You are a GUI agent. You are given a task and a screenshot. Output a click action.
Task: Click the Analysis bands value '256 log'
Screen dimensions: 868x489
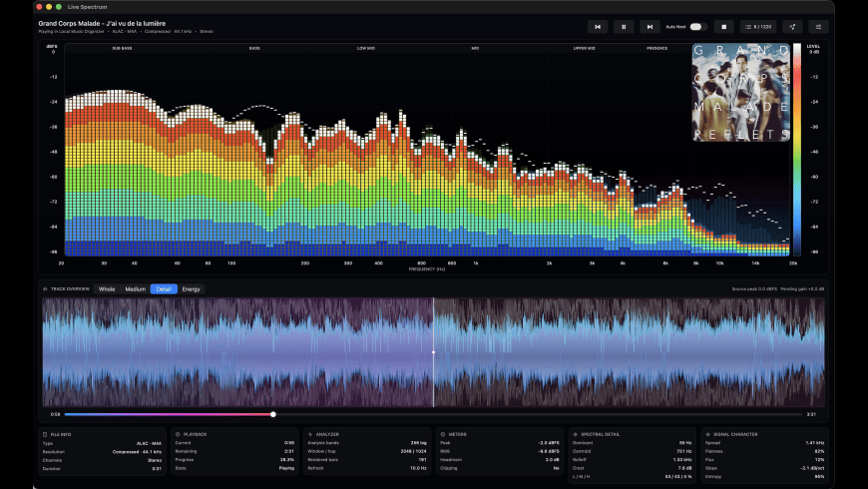(x=418, y=443)
